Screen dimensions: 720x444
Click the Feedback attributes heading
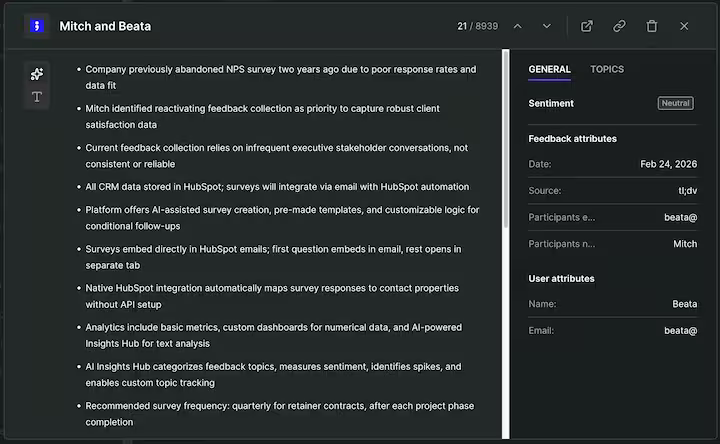click(572, 139)
